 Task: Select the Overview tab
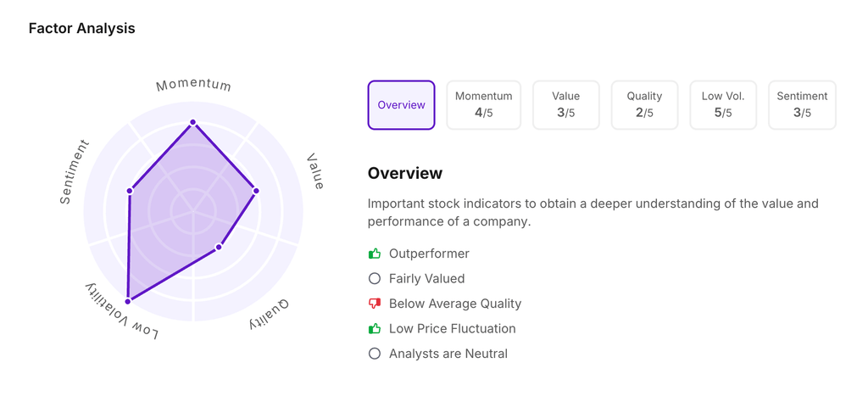[x=401, y=105]
